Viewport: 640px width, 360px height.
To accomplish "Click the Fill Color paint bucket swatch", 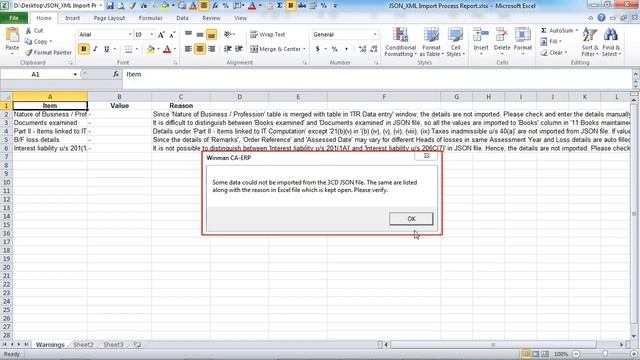I will pyautogui.click(x=150, y=49).
